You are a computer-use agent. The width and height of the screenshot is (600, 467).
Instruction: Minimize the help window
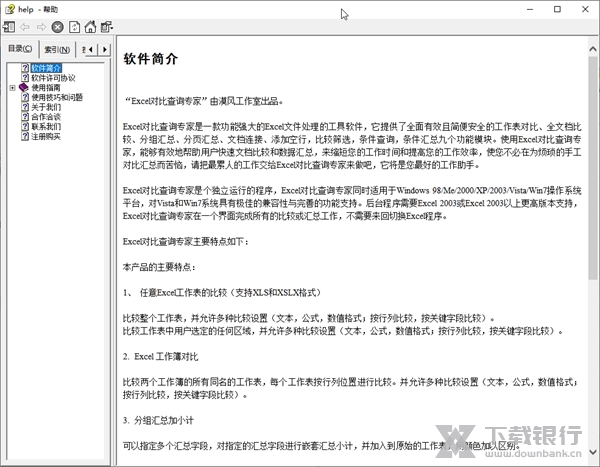[530, 9]
